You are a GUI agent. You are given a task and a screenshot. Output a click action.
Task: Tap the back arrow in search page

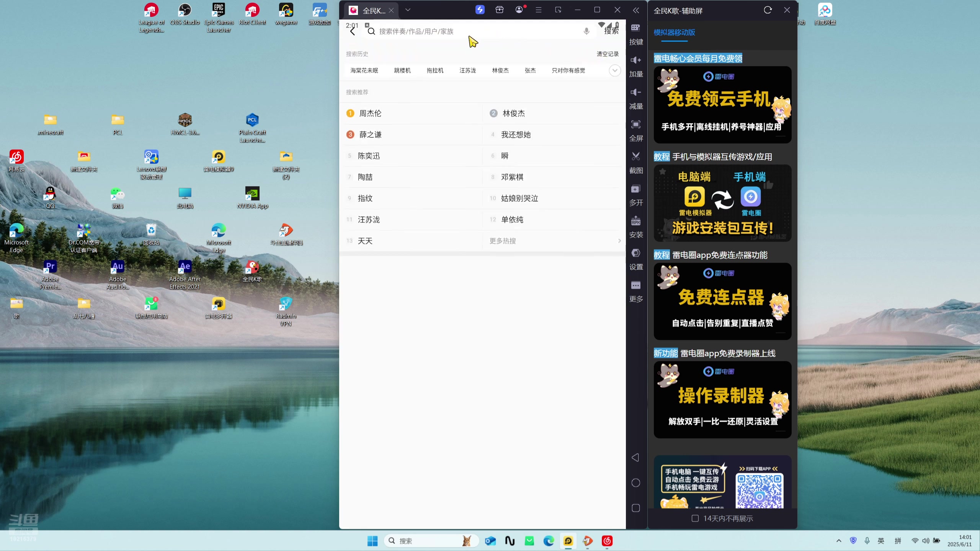353,31
